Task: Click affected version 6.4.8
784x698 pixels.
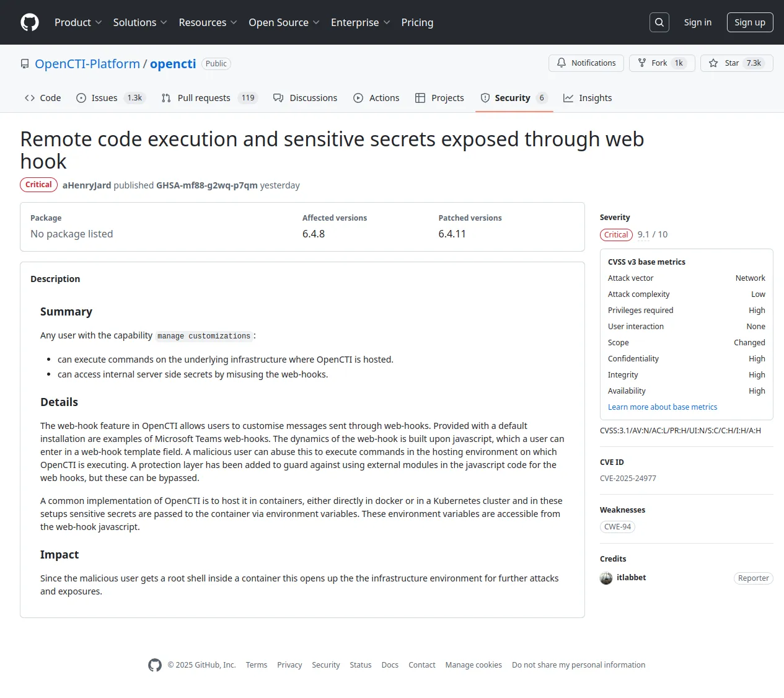Action: [x=314, y=234]
